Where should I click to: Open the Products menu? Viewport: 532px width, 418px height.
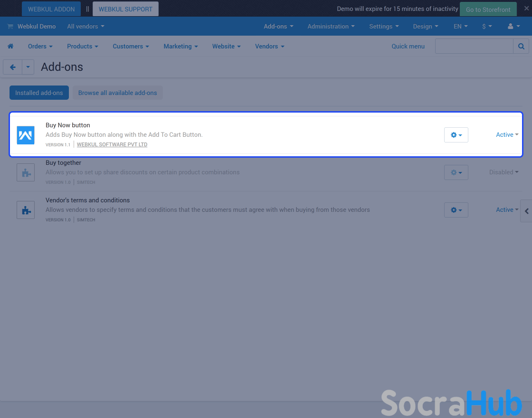click(x=83, y=46)
